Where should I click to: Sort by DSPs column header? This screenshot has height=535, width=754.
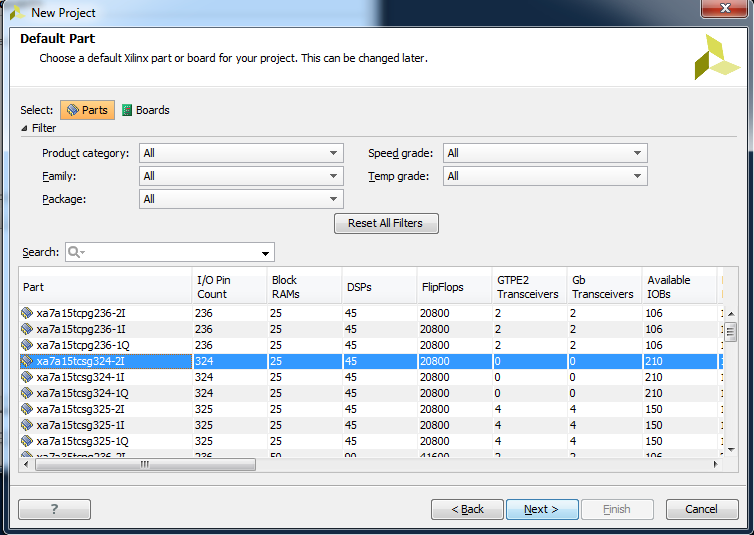click(x=379, y=287)
